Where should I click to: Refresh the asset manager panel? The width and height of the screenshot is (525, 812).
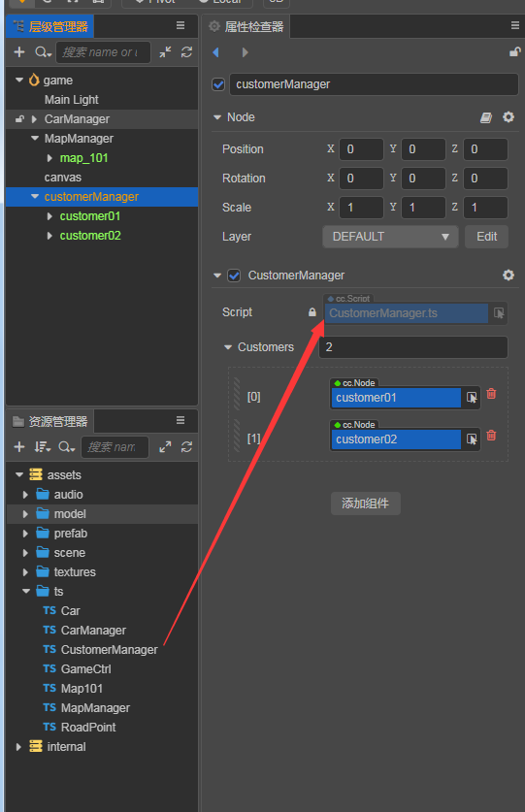(186, 447)
